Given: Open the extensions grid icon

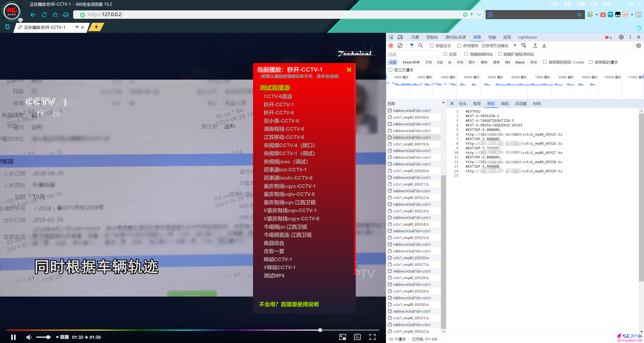Looking at the screenshot, I should [590, 14].
